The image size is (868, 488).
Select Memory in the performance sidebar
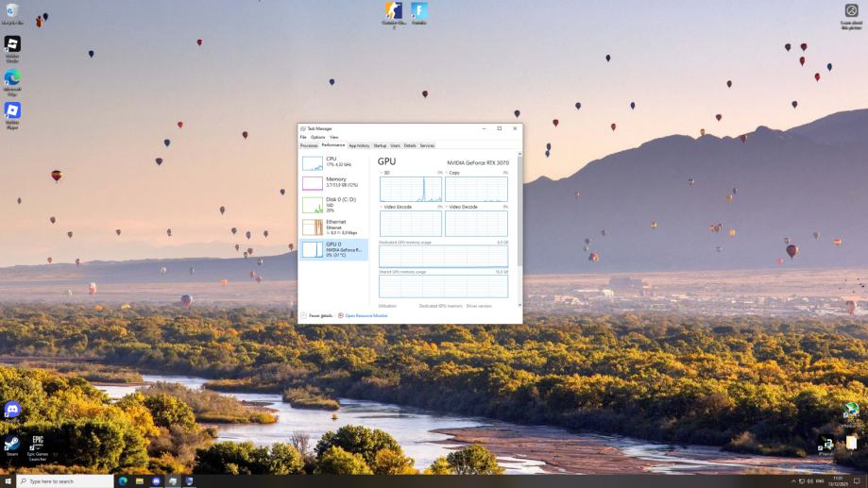[x=333, y=182]
